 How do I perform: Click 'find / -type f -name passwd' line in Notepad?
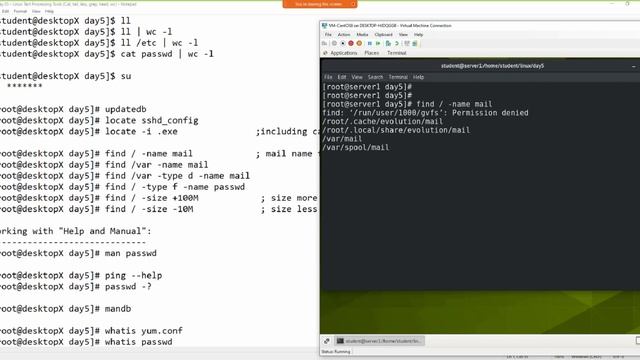click(175, 187)
